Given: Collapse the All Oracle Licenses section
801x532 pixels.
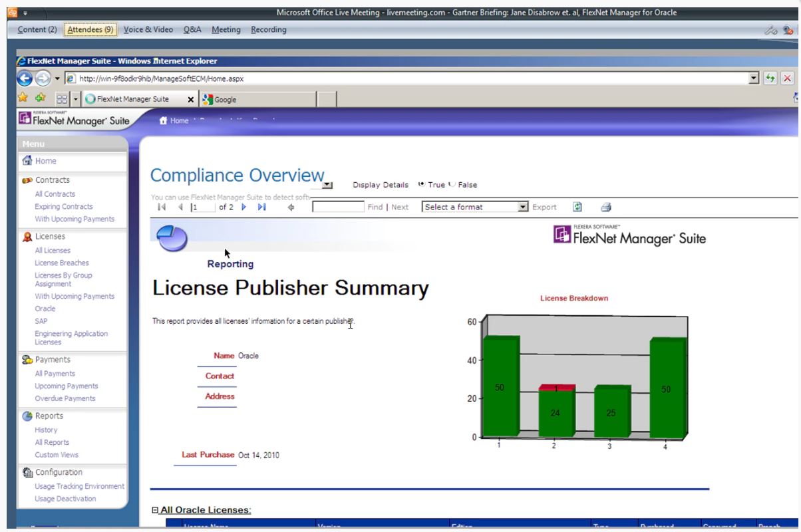Looking at the screenshot, I should click(x=155, y=511).
